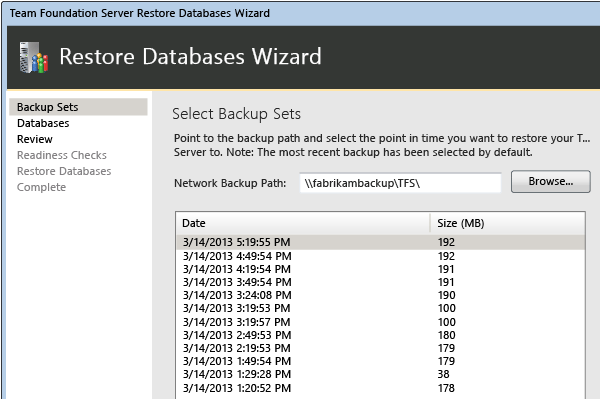Select the Readiness Checks step
Viewport: 600px width, 399px height.
click(62, 155)
